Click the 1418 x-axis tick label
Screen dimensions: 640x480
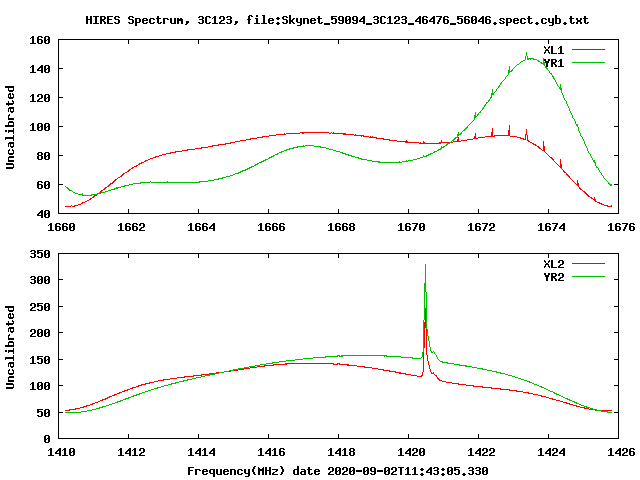click(x=341, y=452)
